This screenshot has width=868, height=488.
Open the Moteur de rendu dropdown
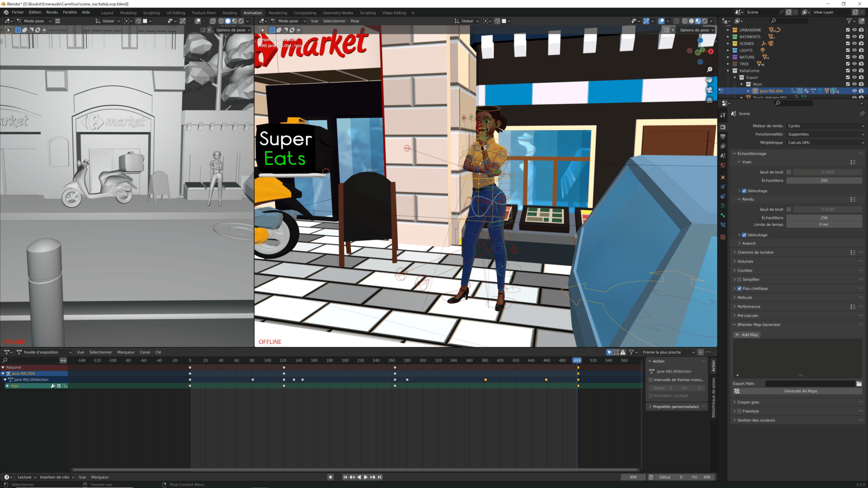tap(825, 126)
